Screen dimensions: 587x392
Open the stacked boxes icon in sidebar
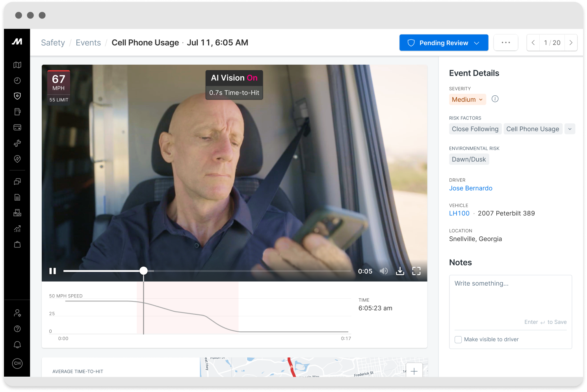pos(17,213)
